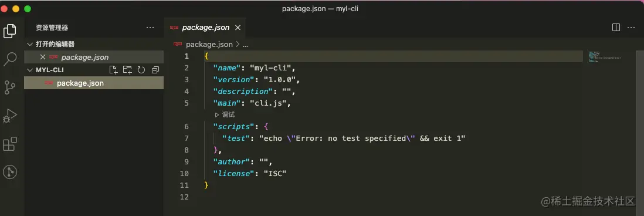This screenshot has height=216, width=644.
Task: Click package.json in the breadcrumb
Action: pyautogui.click(x=209, y=45)
